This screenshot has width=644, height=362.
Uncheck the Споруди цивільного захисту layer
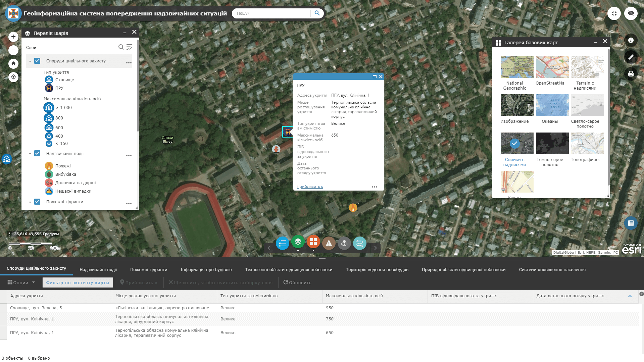tap(37, 61)
